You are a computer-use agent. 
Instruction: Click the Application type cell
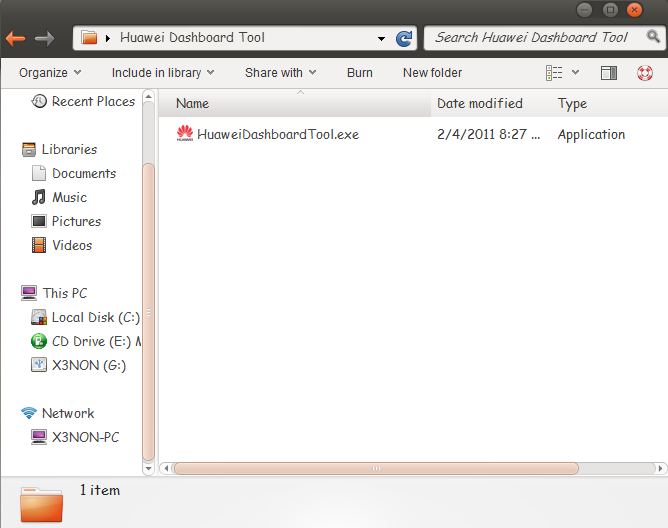tap(591, 135)
